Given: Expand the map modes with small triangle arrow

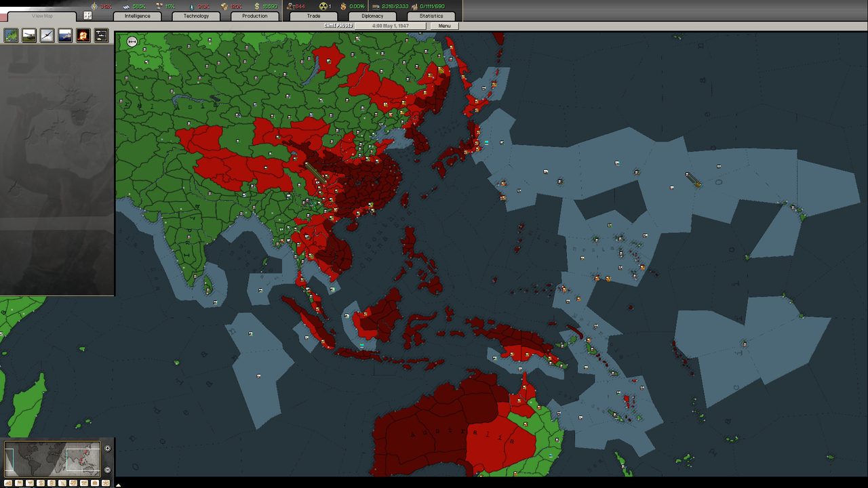Looking at the screenshot, I should 118,485.
